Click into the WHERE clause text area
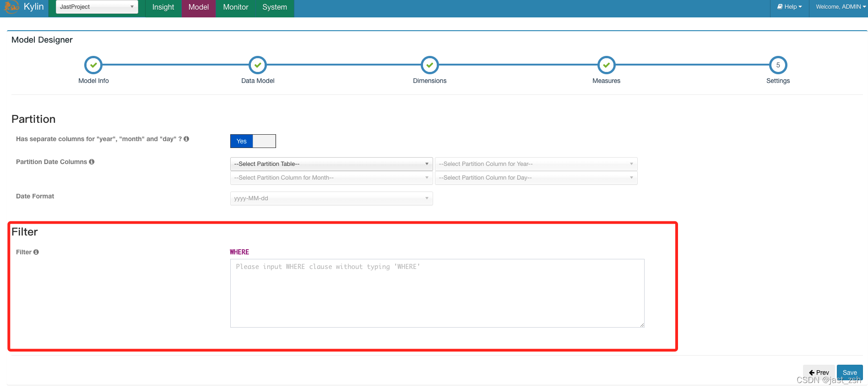Image resolution: width=868 pixels, height=389 pixels. (437, 293)
